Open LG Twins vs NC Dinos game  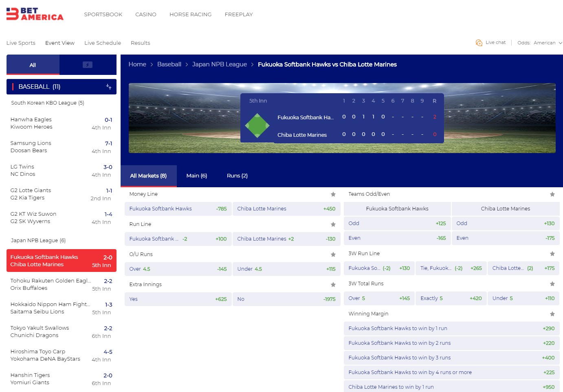coord(62,171)
